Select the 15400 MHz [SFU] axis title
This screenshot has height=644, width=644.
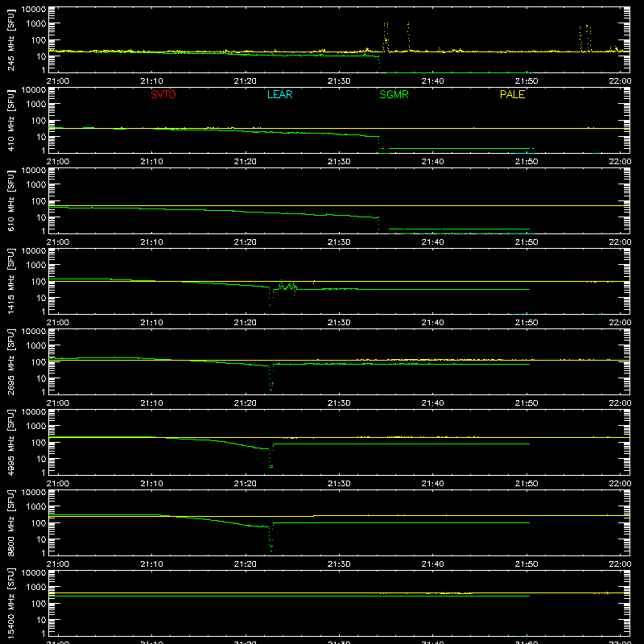[11, 603]
